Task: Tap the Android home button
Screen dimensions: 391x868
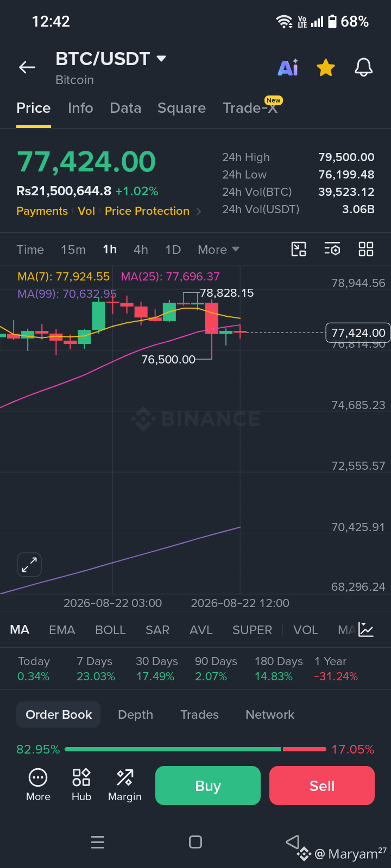Action: 195,842
